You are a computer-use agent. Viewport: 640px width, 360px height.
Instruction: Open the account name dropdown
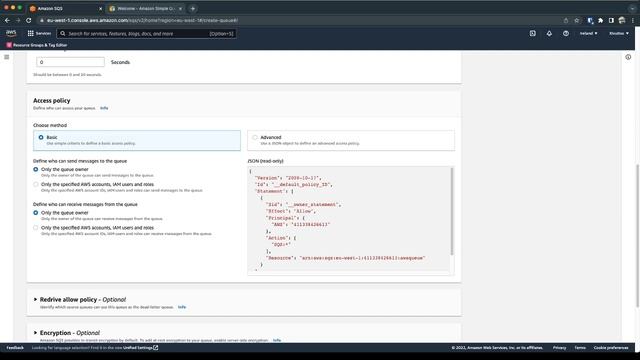pos(619,33)
